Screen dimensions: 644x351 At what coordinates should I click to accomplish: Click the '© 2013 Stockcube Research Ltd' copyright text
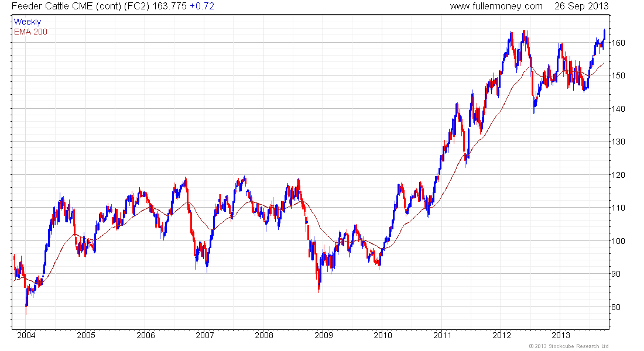point(568,346)
